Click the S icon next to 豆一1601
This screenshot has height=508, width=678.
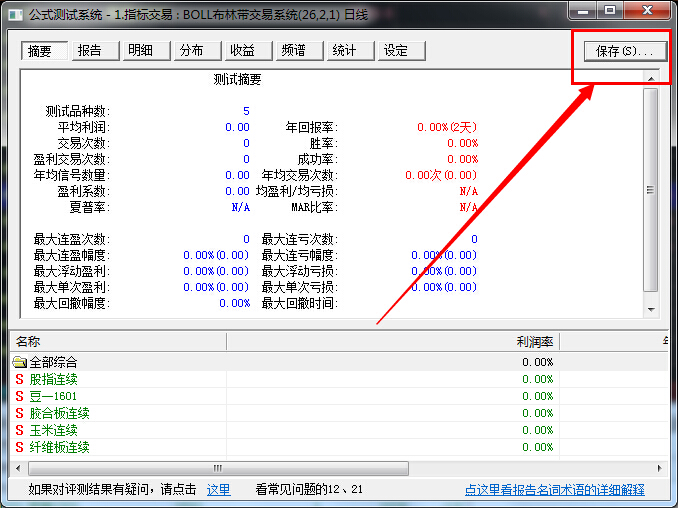19,396
